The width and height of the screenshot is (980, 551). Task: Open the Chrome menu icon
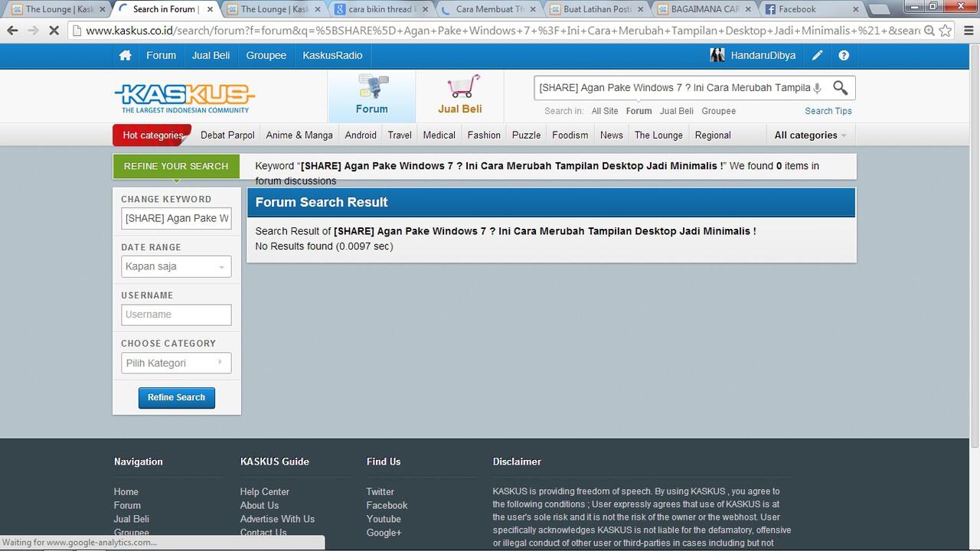pos(967,31)
